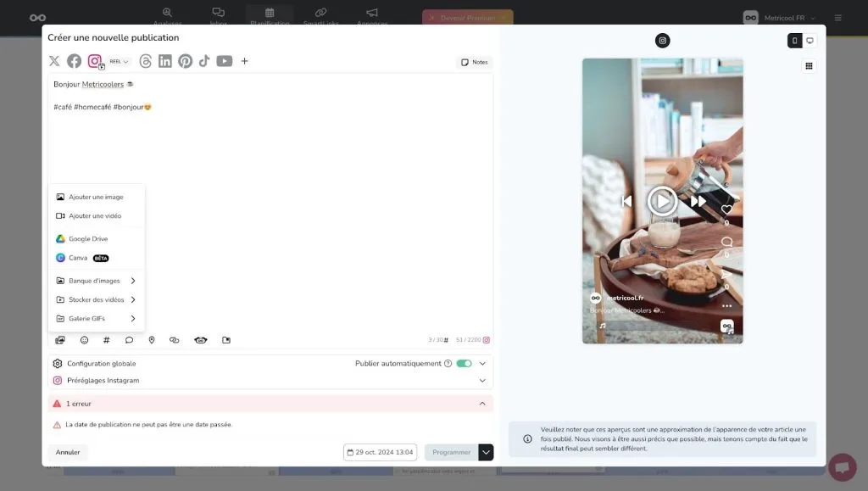Screen dimensions: 868x491
Task: Open the Notes button
Action: 474,62
